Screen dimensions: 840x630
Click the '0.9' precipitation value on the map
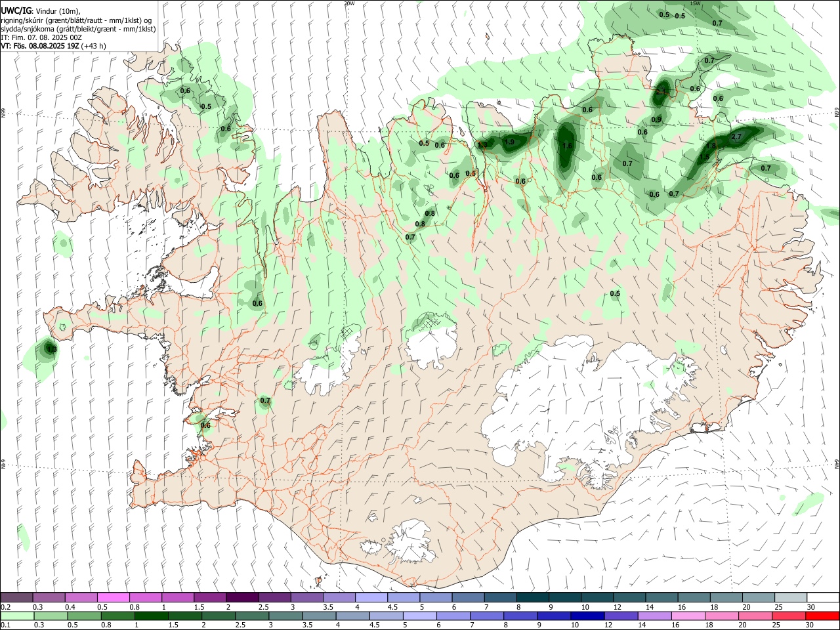pyautogui.click(x=657, y=119)
